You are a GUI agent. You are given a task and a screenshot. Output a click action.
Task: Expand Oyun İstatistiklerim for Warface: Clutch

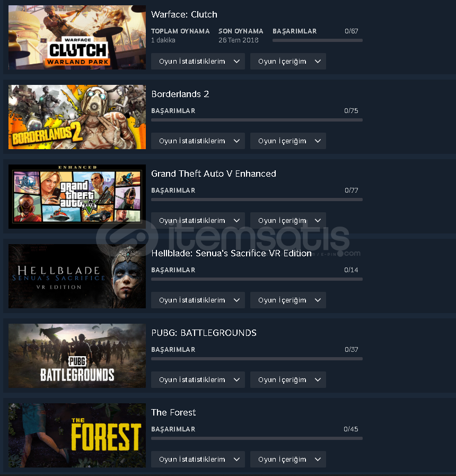(x=198, y=62)
